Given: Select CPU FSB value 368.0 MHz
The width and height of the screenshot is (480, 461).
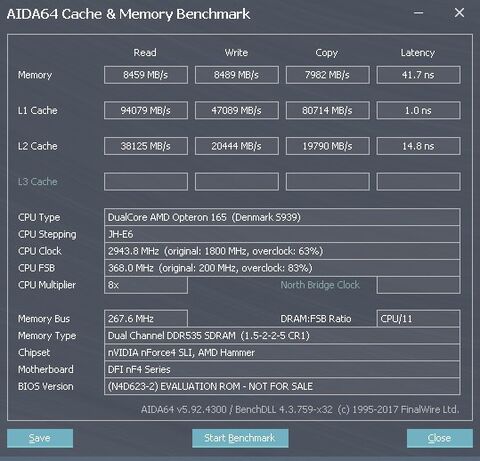Looking at the screenshot, I should [282, 268].
